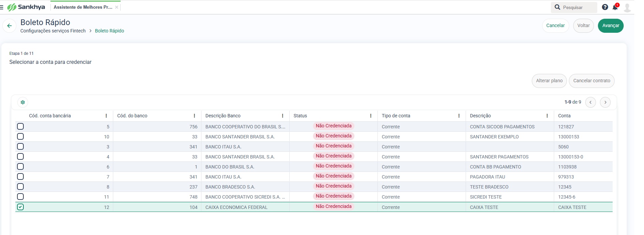644x235 pixels.
Task: Open the help question mark icon
Action: tap(605, 7)
